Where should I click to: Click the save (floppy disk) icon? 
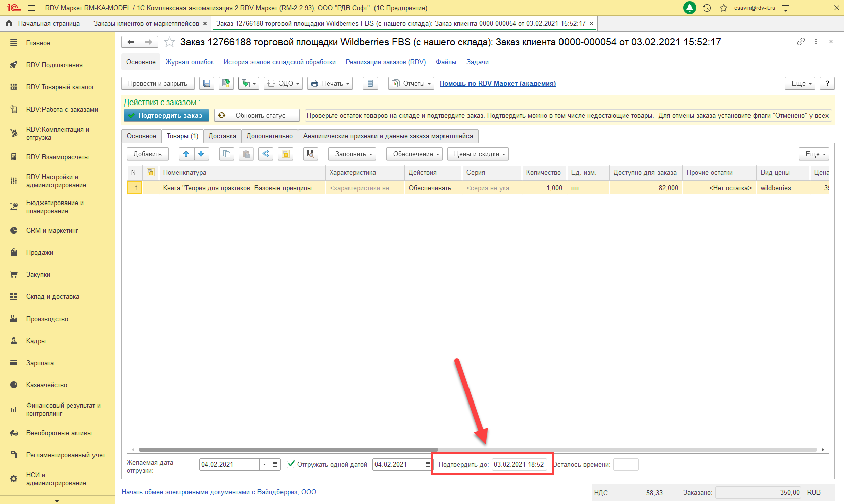tap(207, 84)
